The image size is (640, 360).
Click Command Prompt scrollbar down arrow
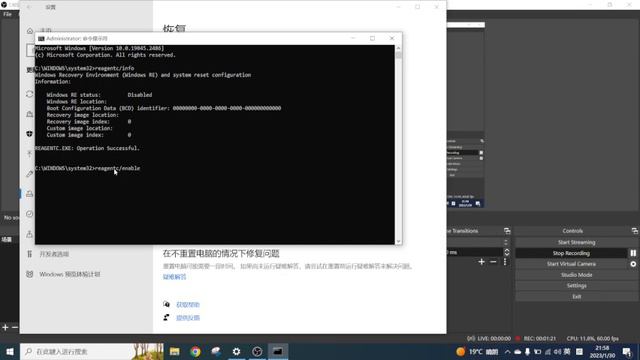tap(398, 241)
